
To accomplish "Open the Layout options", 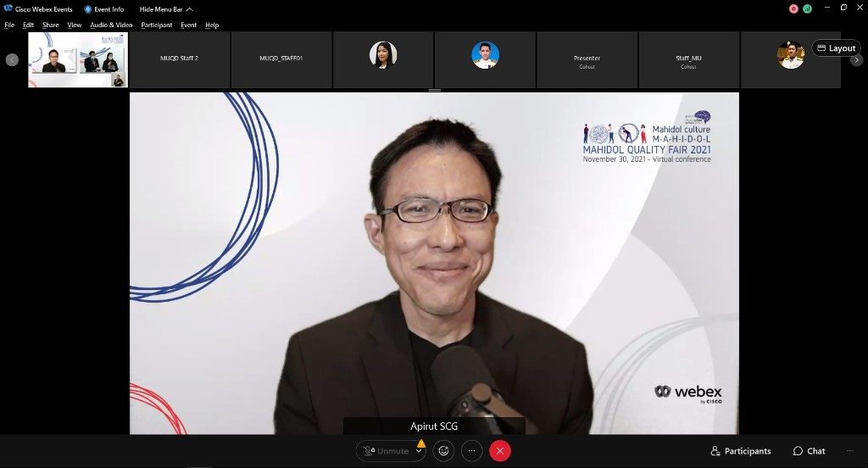I will (x=836, y=48).
